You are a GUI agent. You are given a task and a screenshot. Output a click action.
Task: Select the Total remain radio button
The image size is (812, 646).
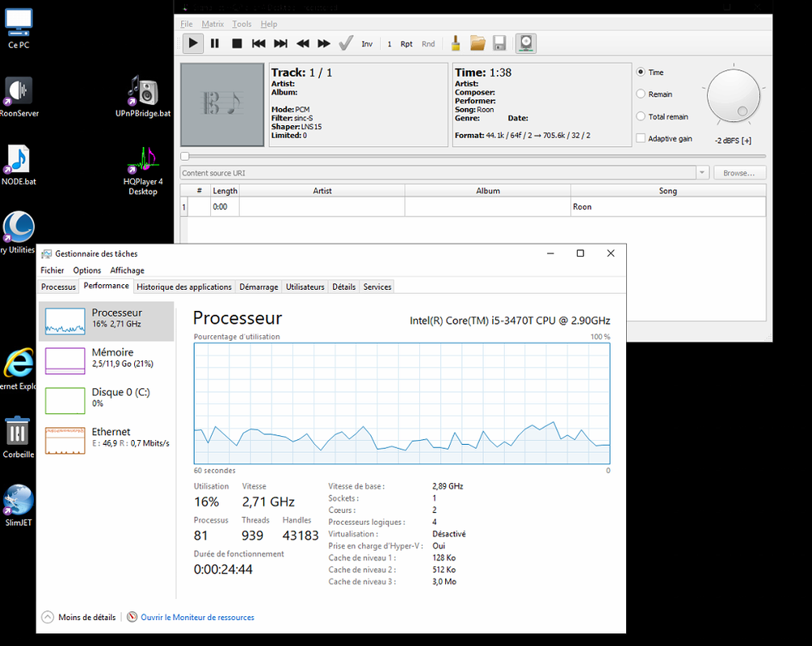(x=641, y=116)
